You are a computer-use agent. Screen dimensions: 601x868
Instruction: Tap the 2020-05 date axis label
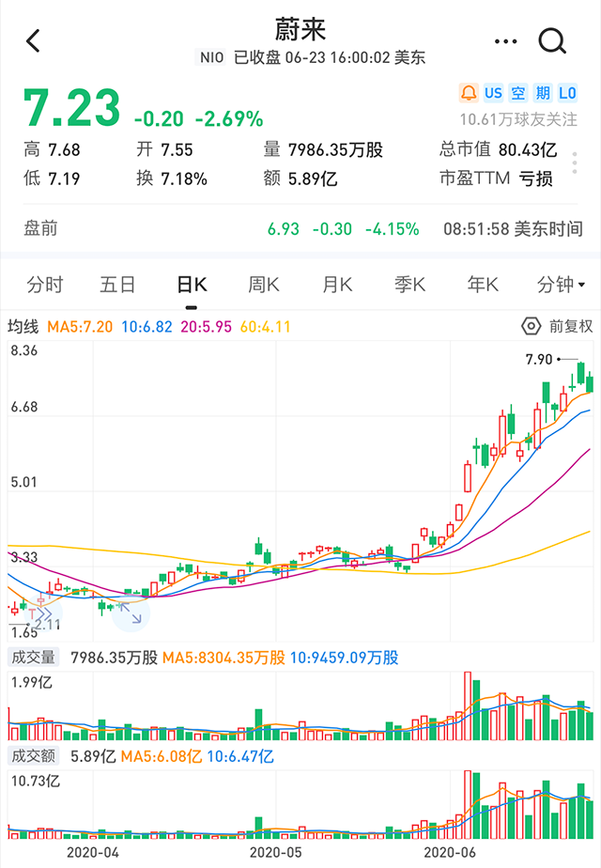[275, 852]
